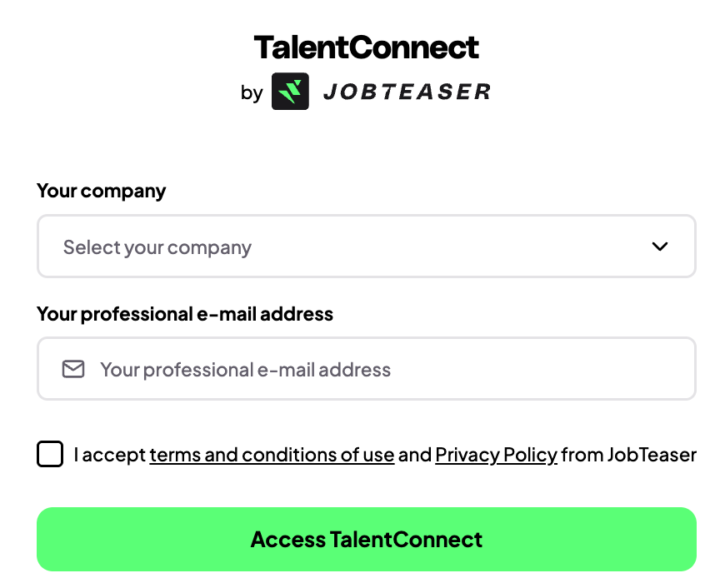Viewport: 720px width, 588px height.
Task: Click the envelope icon in the e-mail field
Action: [73, 369]
